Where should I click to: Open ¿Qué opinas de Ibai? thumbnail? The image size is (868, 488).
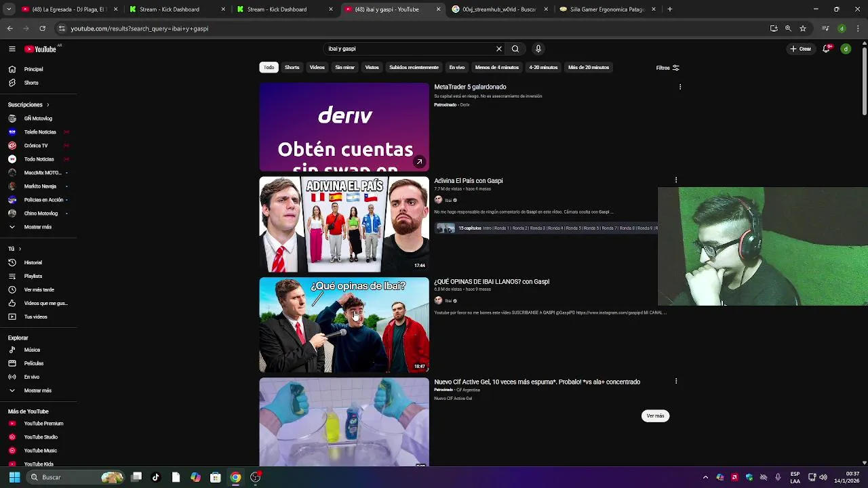(344, 325)
